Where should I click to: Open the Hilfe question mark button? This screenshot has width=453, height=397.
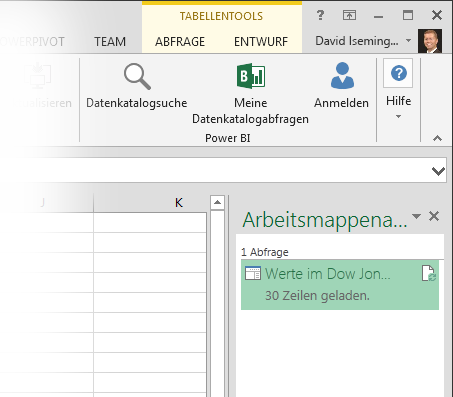coord(398,73)
